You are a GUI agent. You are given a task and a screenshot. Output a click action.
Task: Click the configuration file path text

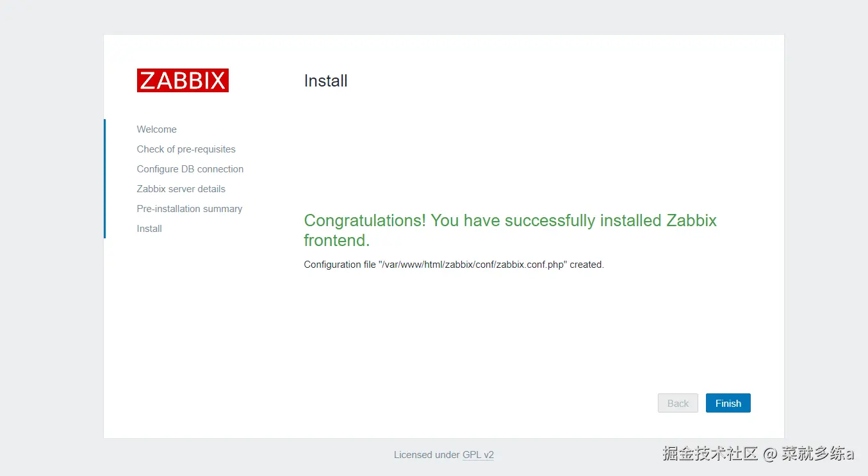click(473, 265)
